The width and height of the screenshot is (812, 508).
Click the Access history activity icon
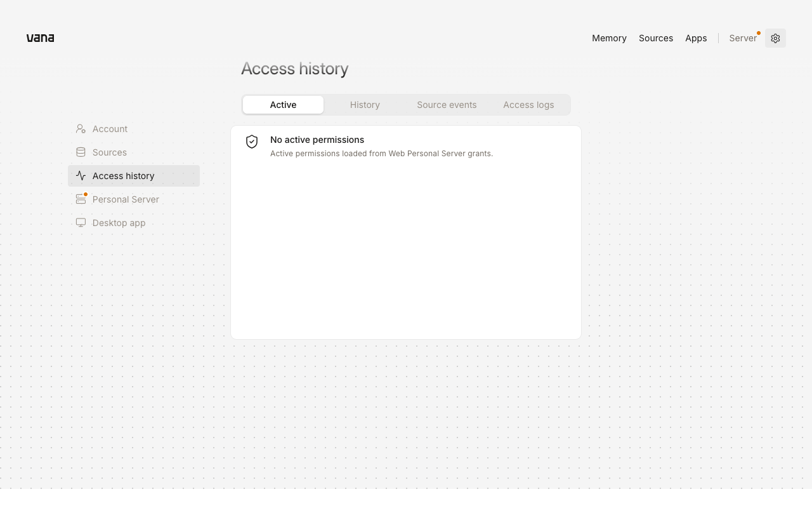coord(81,176)
